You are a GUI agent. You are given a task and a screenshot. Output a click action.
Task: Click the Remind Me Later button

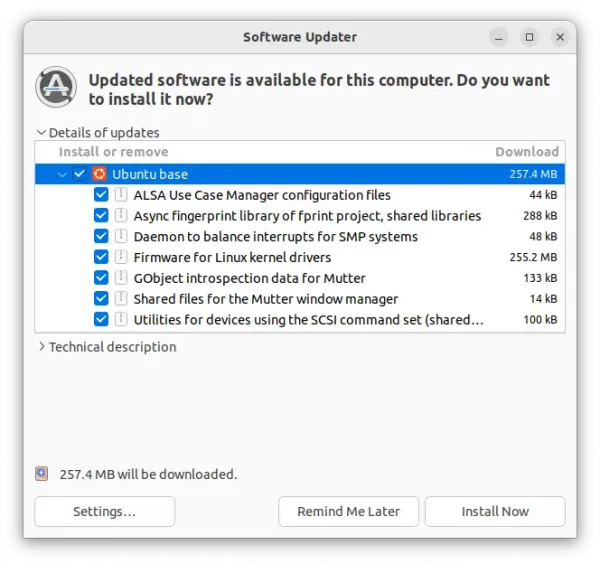tap(348, 511)
